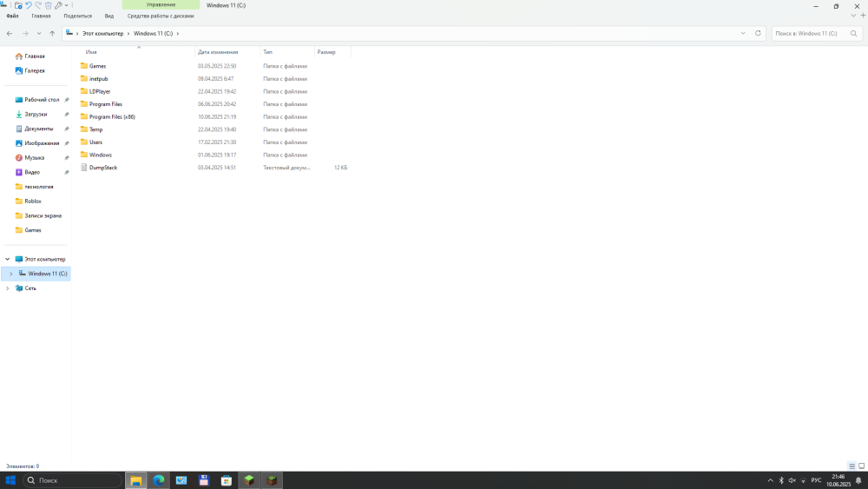Switch to the Вид ribbon tab
Image resolution: width=868 pixels, height=489 pixels.
coord(109,16)
